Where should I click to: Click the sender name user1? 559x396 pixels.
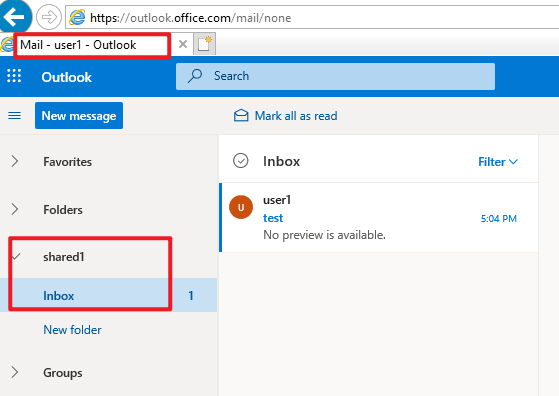(277, 200)
